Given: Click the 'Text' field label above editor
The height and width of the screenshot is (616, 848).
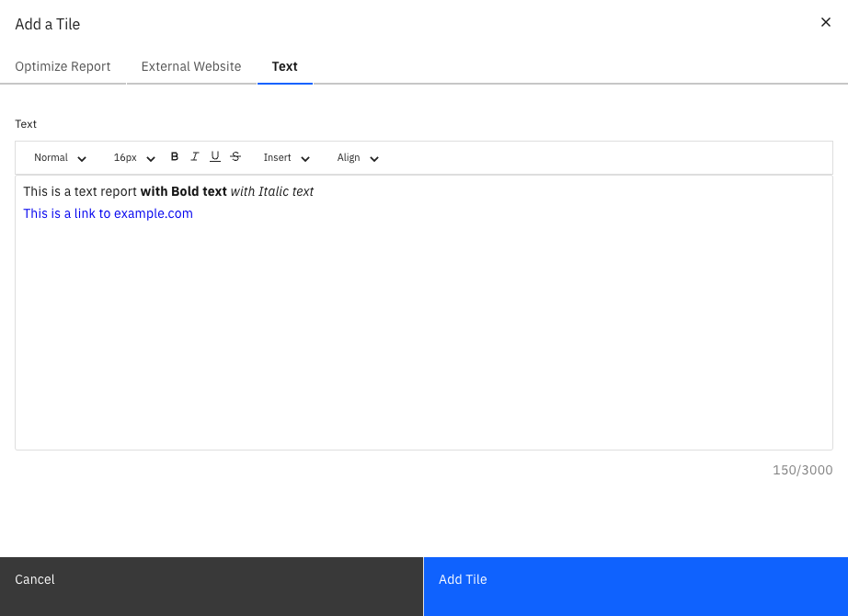Looking at the screenshot, I should (x=26, y=124).
